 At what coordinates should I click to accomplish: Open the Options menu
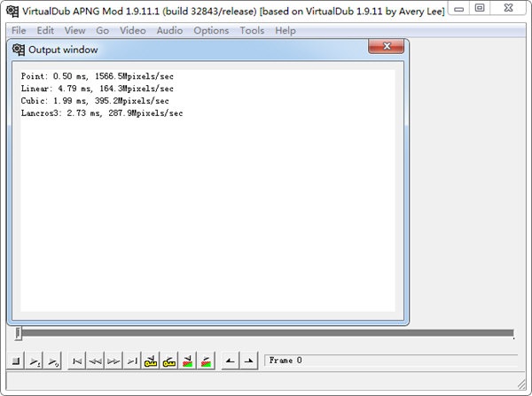tap(211, 30)
